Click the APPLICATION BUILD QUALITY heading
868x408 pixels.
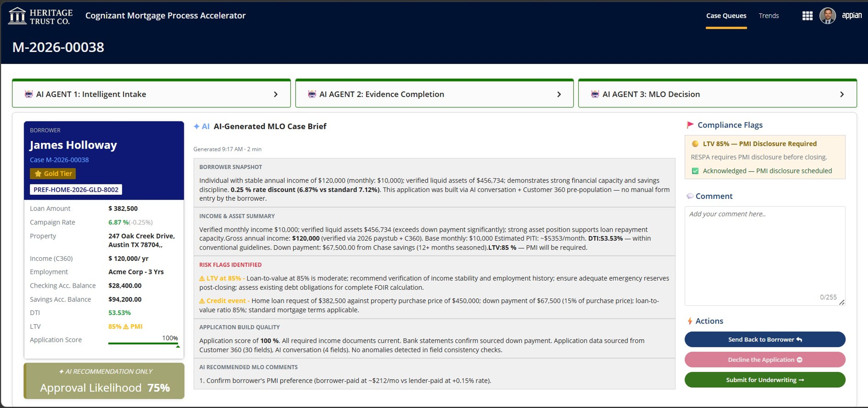coord(239,327)
